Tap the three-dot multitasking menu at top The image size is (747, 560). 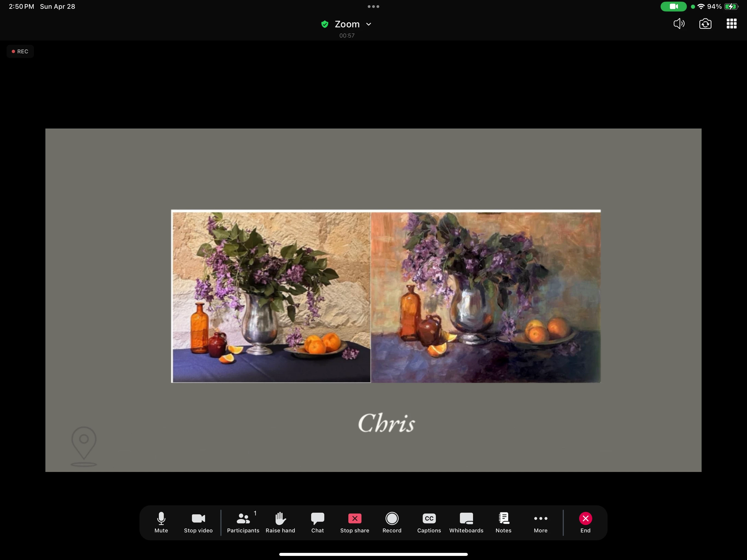[x=373, y=6]
